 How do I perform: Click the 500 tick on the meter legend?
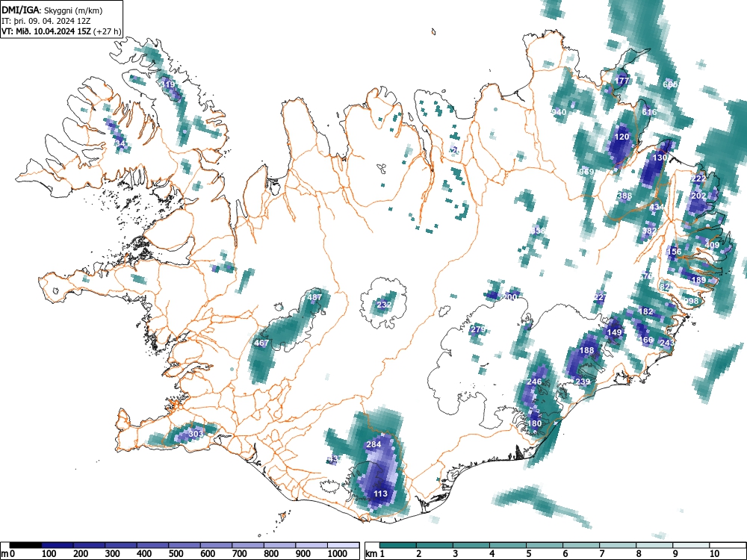176,554
